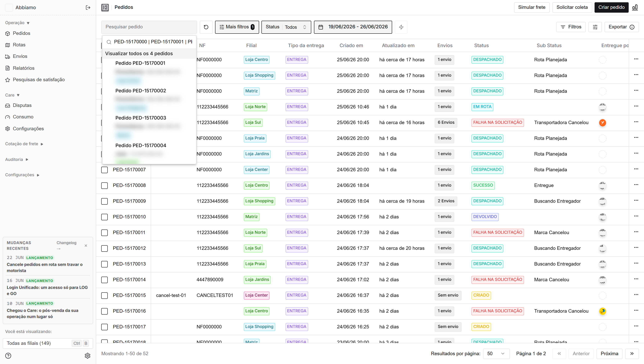This screenshot has width=644, height=364.
Task: Click the refresh orders icon
Action: pos(206,27)
